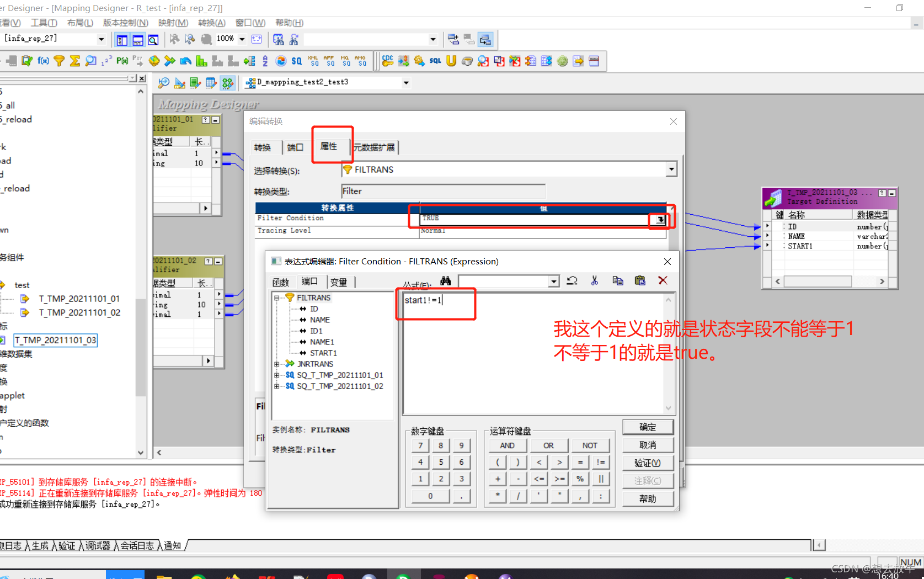Click the Source Qualifier SQ toolbar icon

[x=297, y=61]
